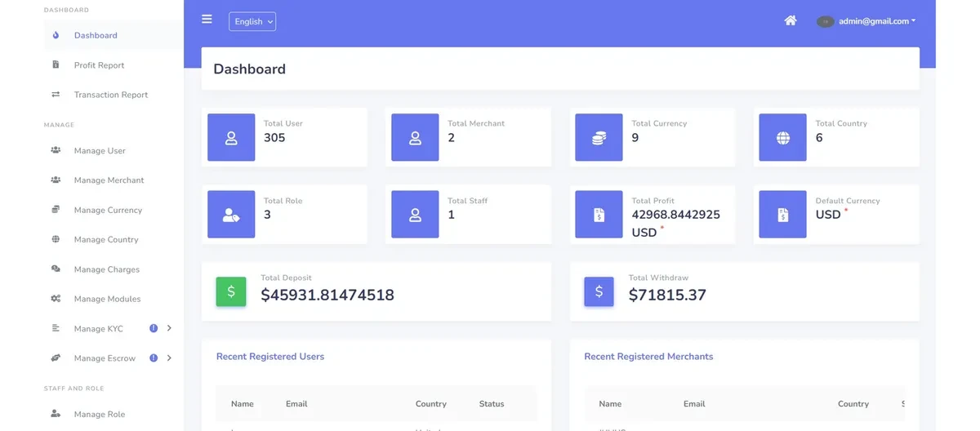
Task: Click the Total Merchant card icon
Action: pyautogui.click(x=415, y=138)
